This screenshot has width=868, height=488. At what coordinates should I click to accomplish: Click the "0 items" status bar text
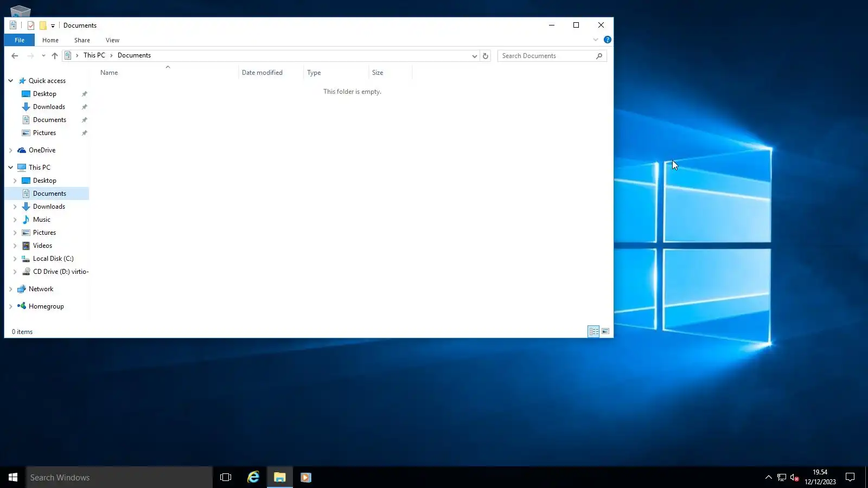tap(22, 332)
